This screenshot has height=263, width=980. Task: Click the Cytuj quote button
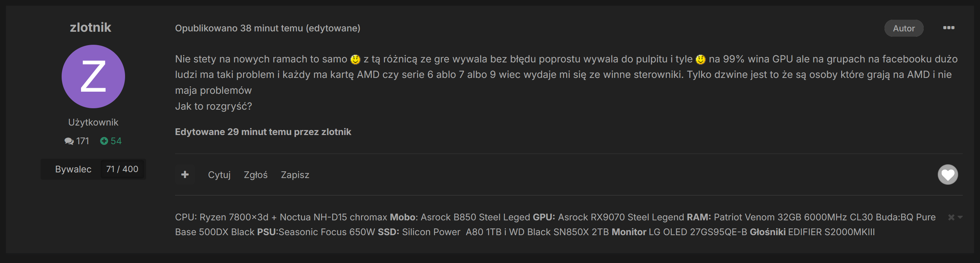[219, 175]
